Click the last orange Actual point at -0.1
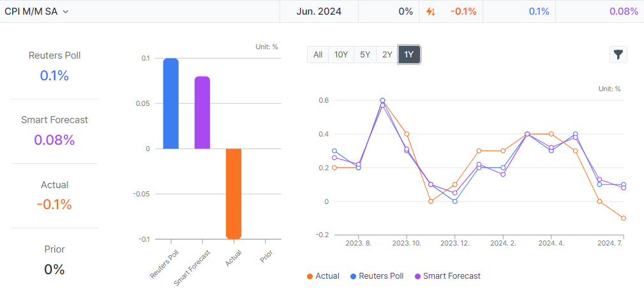Screen dimensions: 644x294 (x=624, y=218)
